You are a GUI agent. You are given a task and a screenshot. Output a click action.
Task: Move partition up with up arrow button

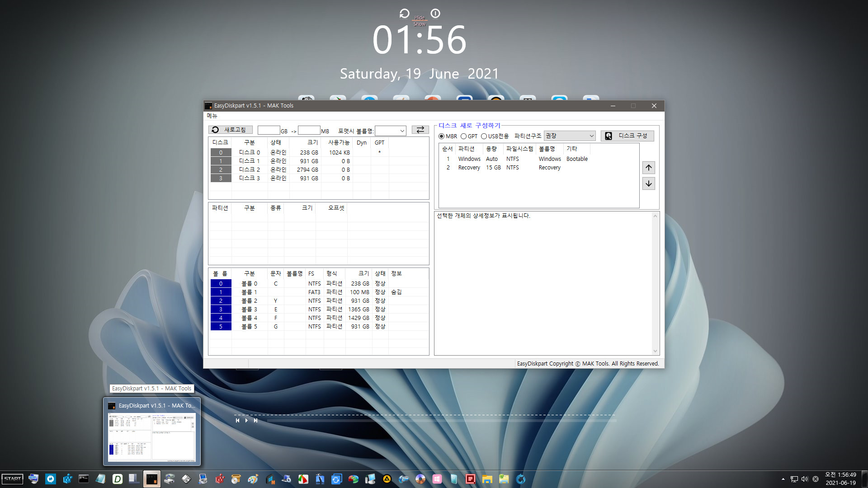649,168
